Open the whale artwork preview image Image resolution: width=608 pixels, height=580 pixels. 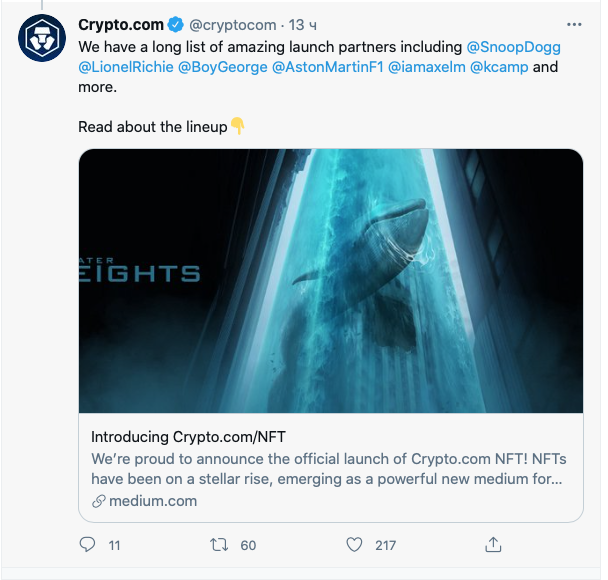[330, 281]
